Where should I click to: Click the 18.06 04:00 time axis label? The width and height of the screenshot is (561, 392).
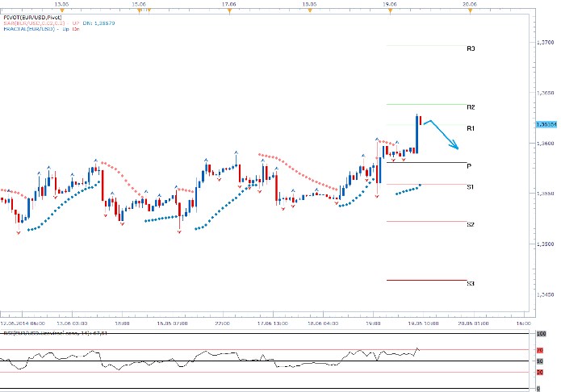(323, 323)
